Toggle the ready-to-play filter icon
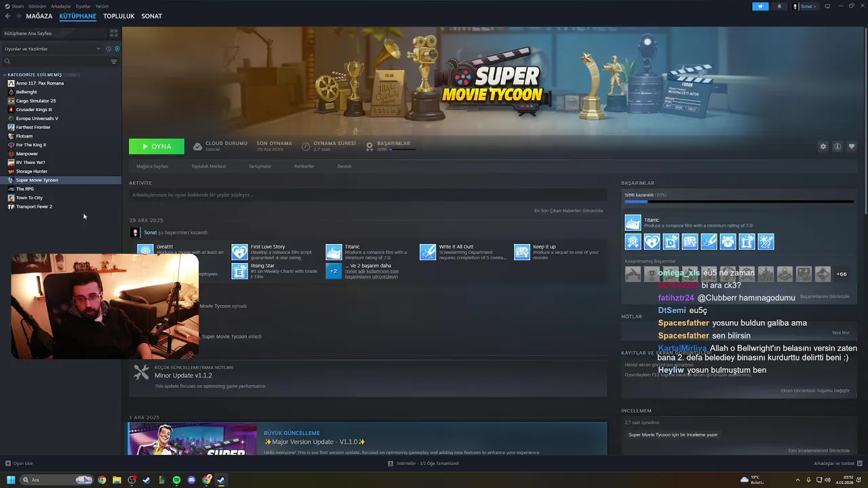 [x=117, y=49]
